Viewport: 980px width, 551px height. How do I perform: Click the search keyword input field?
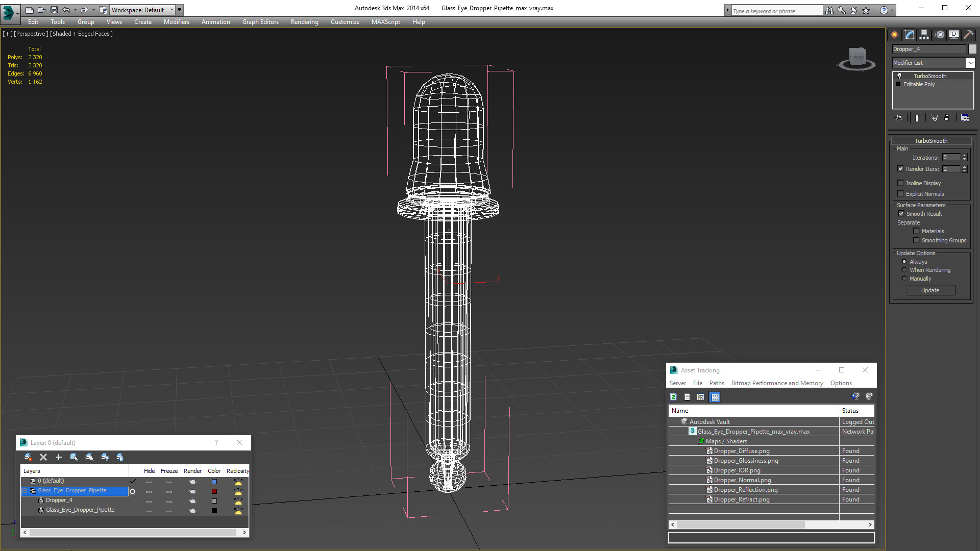pos(776,11)
